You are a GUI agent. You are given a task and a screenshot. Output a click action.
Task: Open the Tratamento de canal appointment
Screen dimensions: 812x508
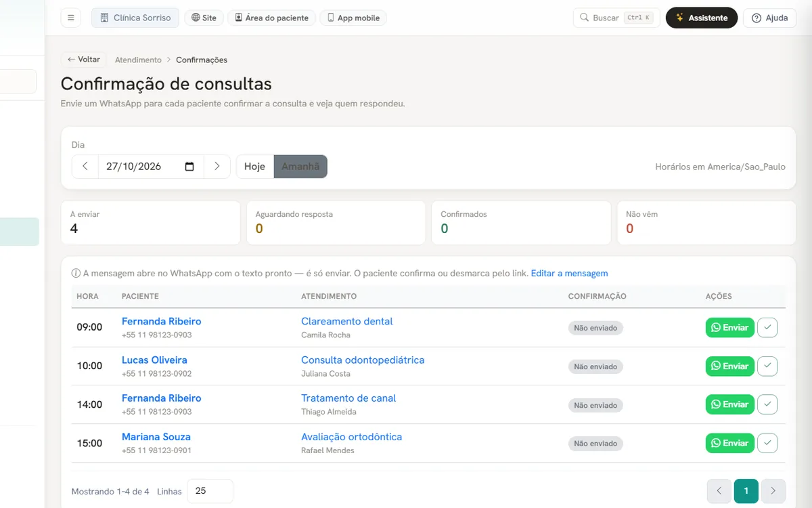(348, 398)
